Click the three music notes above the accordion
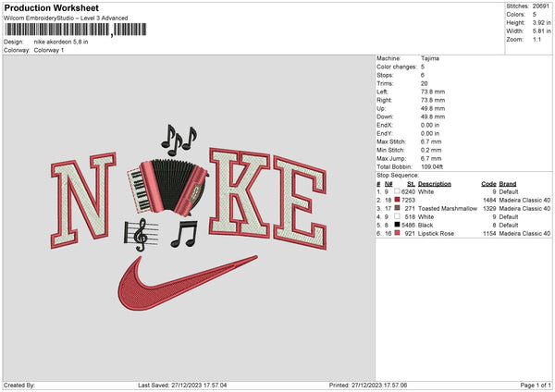 (x=179, y=141)
